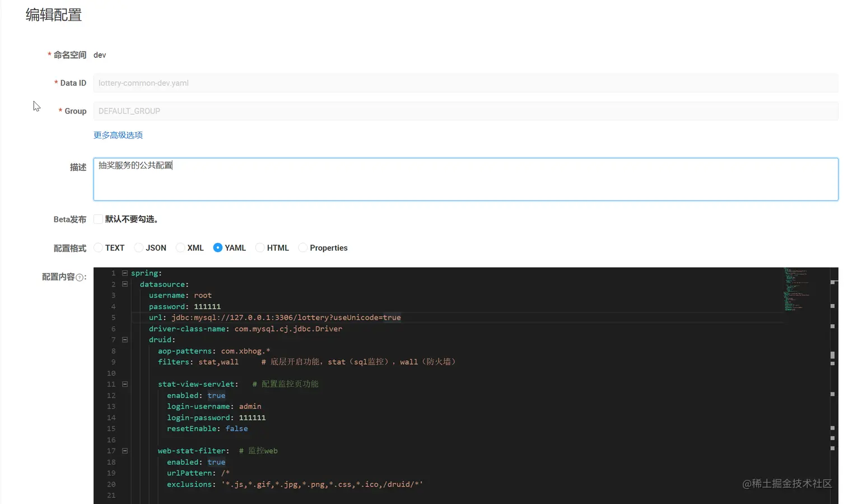
Task: Collapse the datasource block on line 2
Action: 125,284
